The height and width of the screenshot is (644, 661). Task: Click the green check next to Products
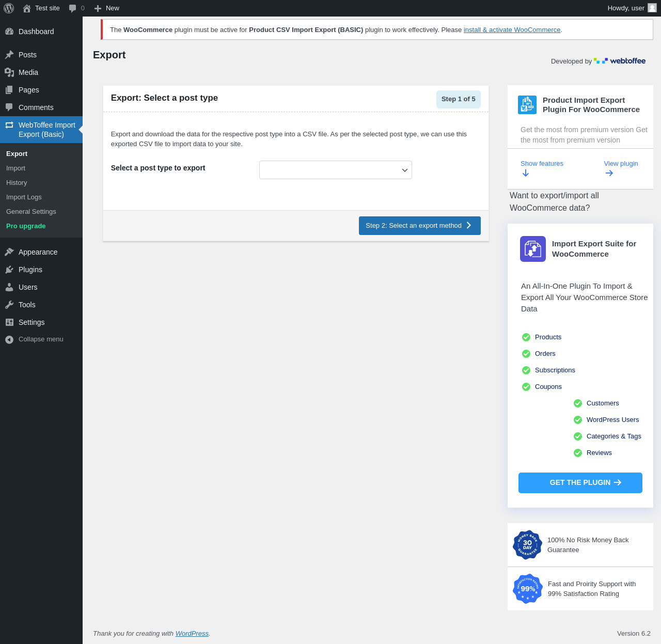526,337
